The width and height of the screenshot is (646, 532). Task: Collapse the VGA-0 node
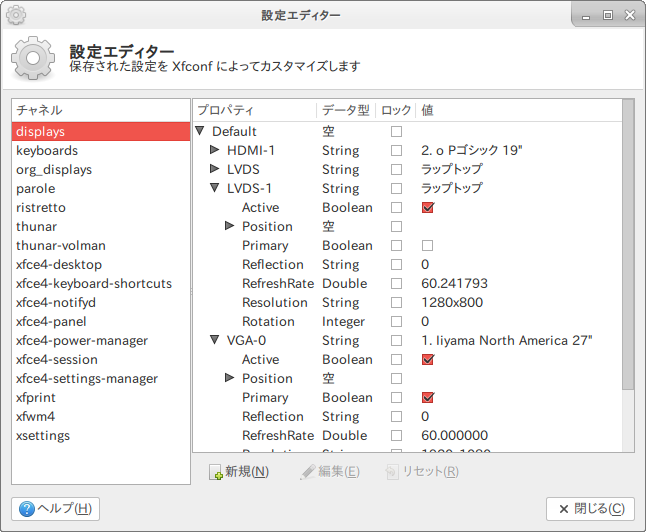click(x=215, y=340)
